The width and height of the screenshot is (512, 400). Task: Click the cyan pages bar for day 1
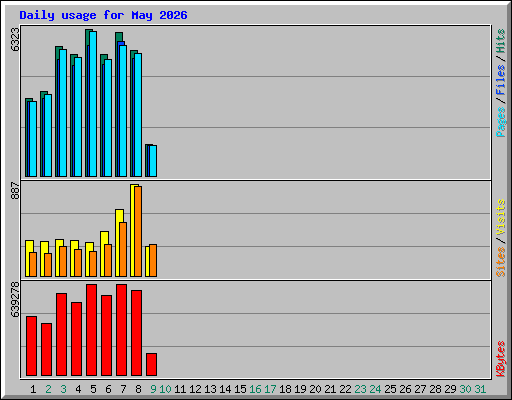click(33, 139)
